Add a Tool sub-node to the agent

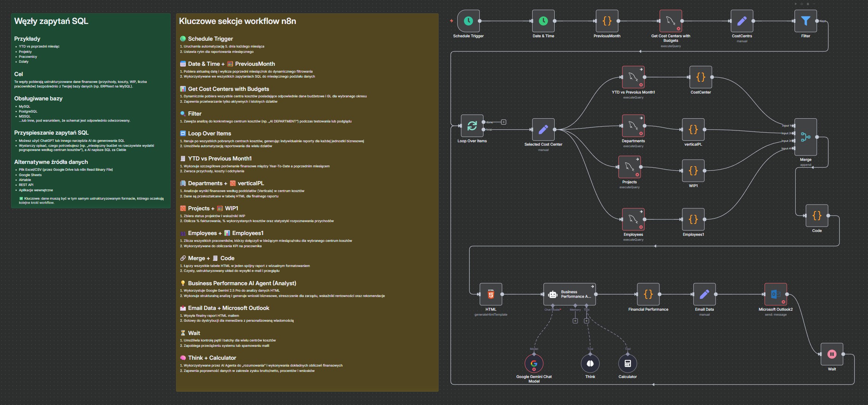click(x=586, y=321)
